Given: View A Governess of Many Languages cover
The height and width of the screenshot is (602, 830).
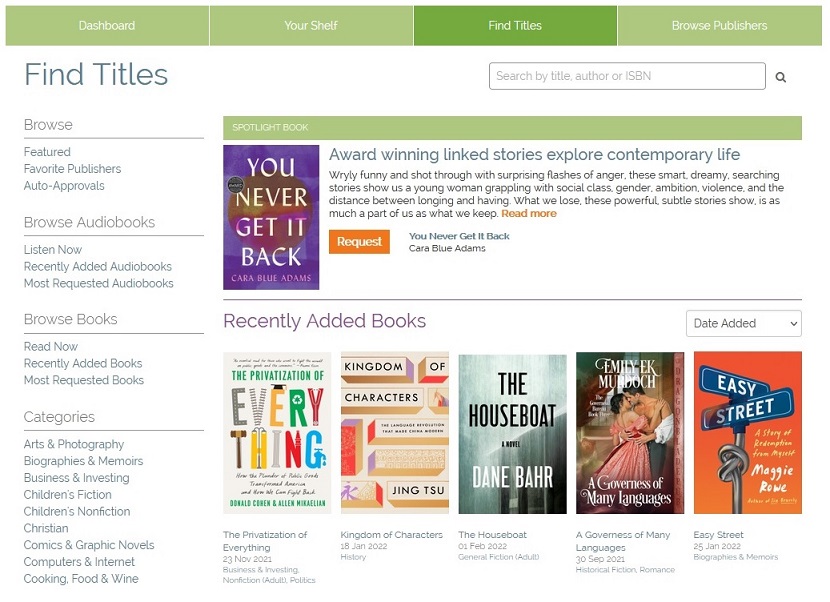Looking at the screenshot, I should click(630, 433).
